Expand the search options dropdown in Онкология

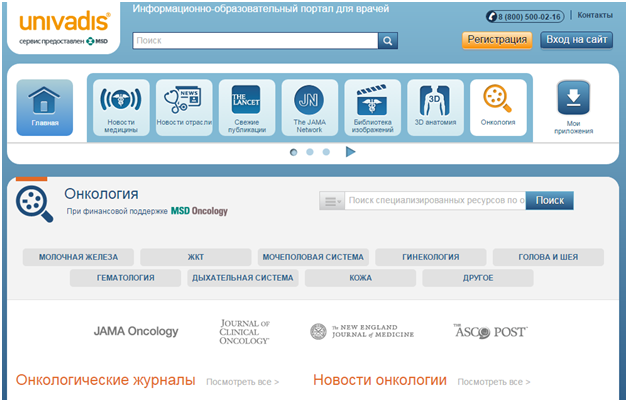pyautogui.click(x=332, y=201)
